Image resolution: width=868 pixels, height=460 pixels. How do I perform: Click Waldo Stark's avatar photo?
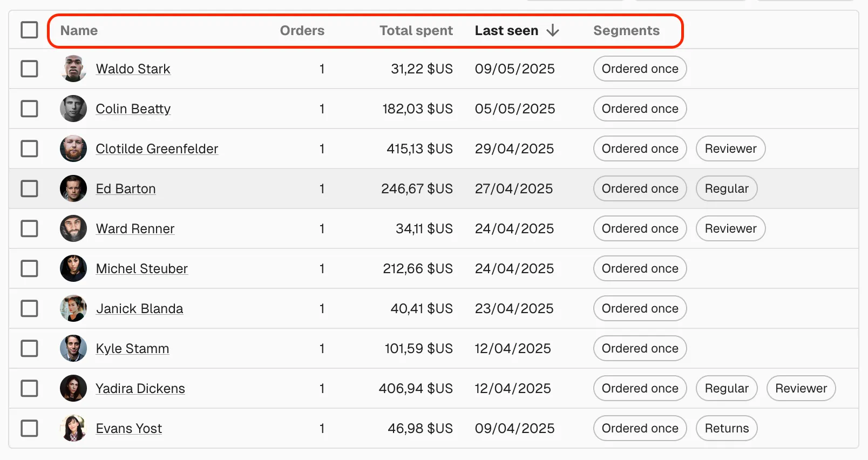pos(73,69)
